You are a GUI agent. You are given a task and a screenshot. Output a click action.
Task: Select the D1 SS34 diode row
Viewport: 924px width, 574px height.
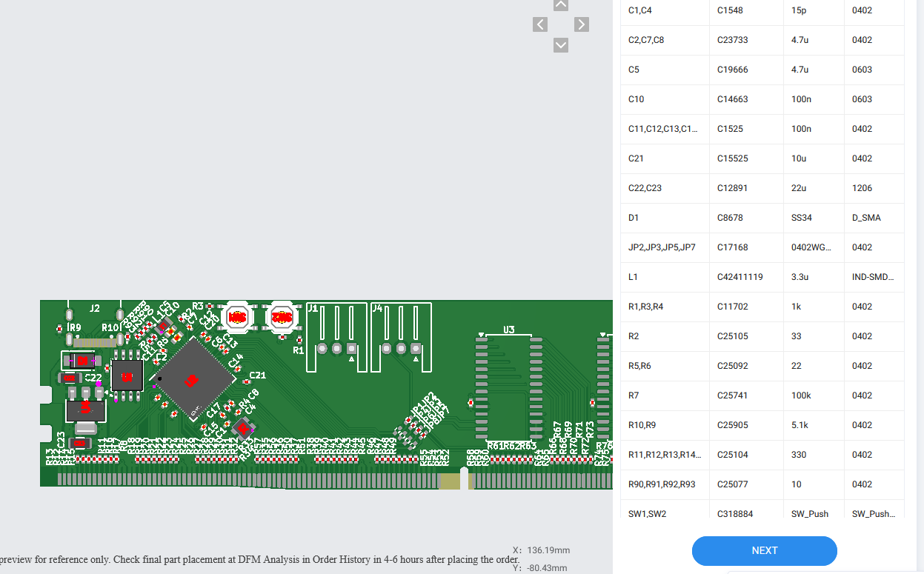coord(762,218)
